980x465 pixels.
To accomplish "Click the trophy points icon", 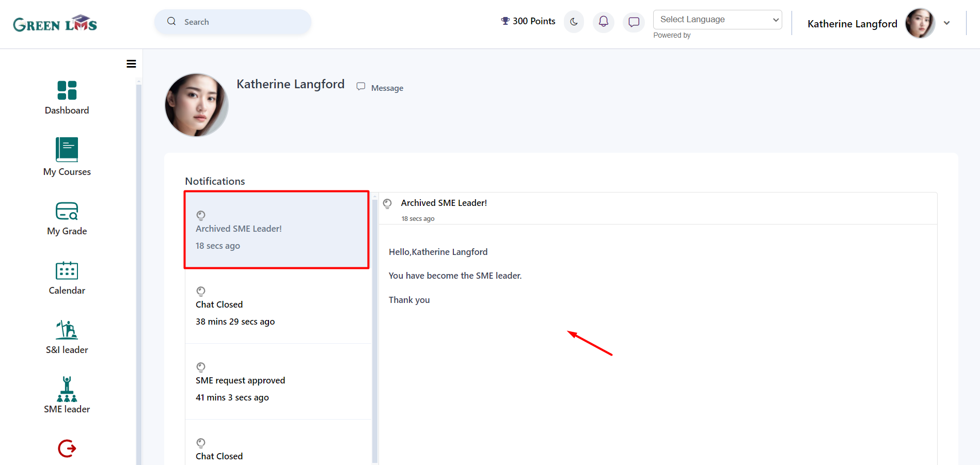I will coord(505,21).
